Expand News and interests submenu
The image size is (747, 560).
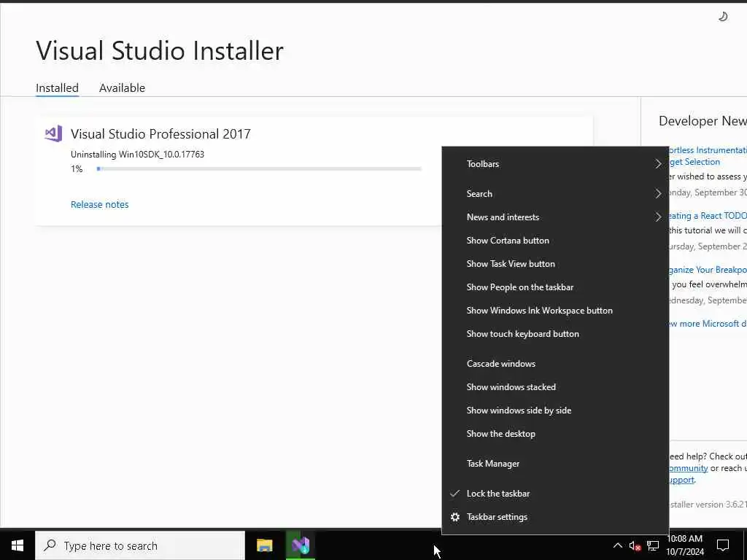555,217
